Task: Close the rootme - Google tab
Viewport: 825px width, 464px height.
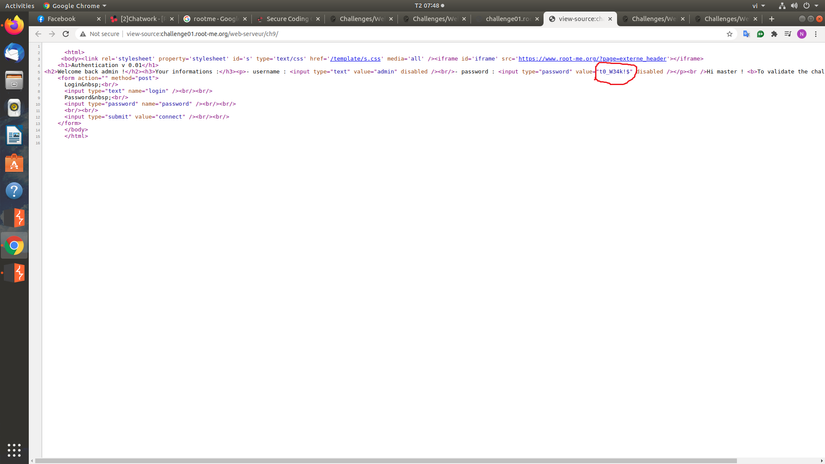Action: pos(245,19)
